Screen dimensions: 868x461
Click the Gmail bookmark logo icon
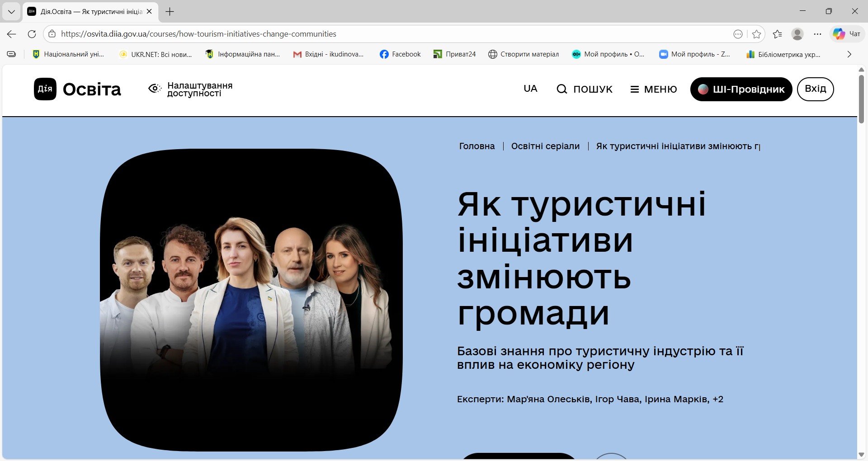click(297, 54)
